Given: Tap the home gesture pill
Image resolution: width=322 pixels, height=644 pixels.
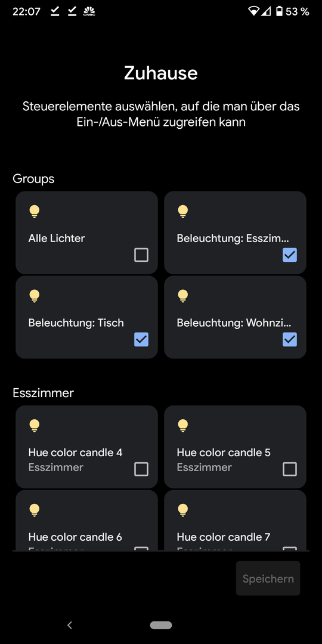Looking at the screenshot, I should (x=161, y=625).
